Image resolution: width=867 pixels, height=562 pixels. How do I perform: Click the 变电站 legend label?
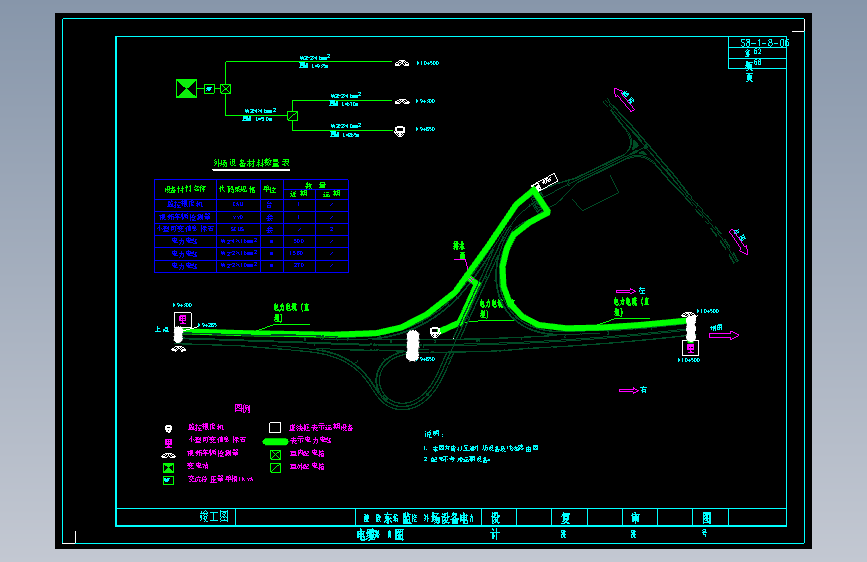pyautogui.click(x=198, y=466)
